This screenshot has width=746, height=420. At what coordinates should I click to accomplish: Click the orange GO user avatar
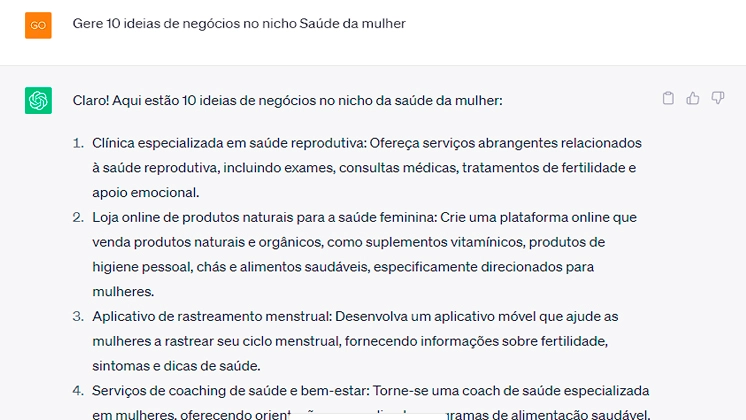click(39, 25)
